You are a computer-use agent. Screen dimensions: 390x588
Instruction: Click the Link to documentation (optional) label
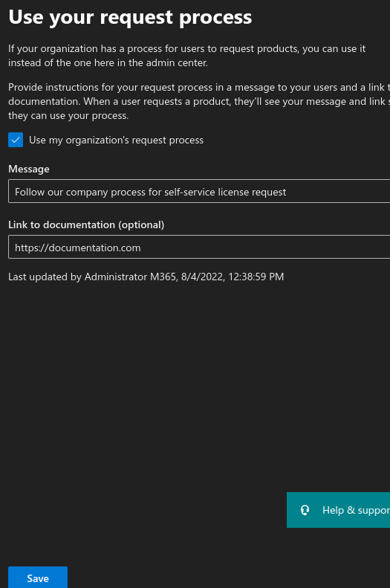click(86, 224)
